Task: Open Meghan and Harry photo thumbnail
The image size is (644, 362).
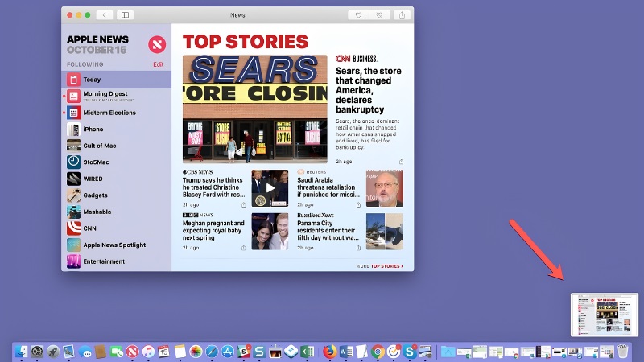Action: coord(270,232)
